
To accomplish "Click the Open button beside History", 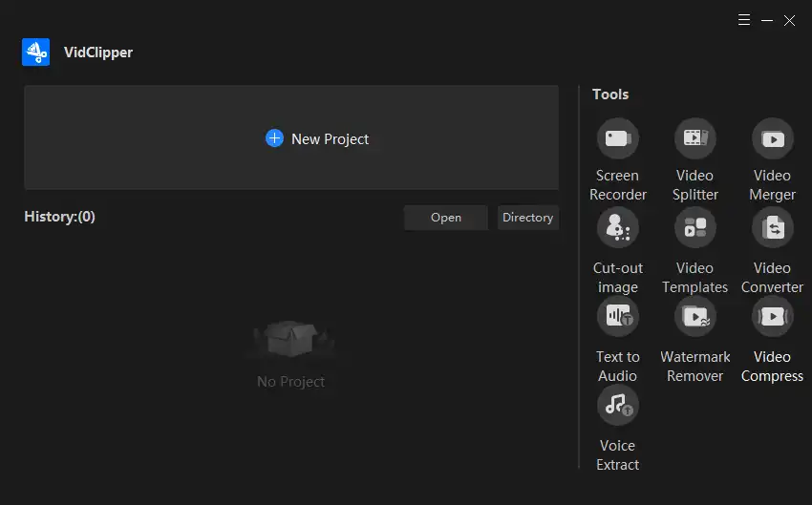I will pos(446,218).
